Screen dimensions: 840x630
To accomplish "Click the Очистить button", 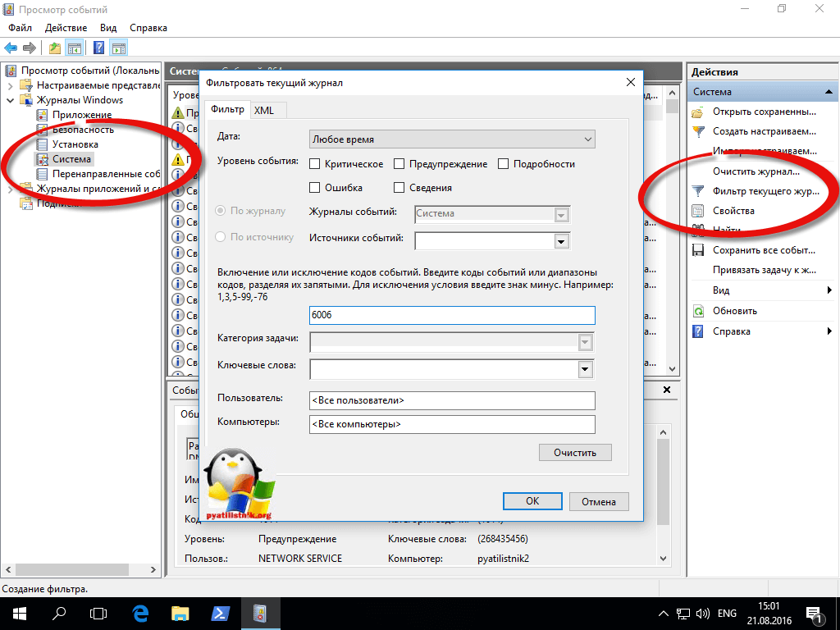I will click(575, 452).
